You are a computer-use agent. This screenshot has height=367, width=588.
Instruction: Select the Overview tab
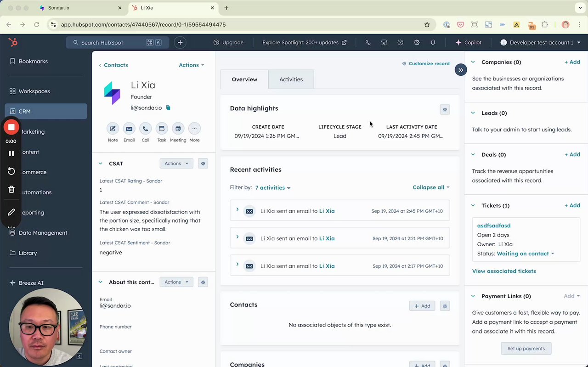click(244, 79)
